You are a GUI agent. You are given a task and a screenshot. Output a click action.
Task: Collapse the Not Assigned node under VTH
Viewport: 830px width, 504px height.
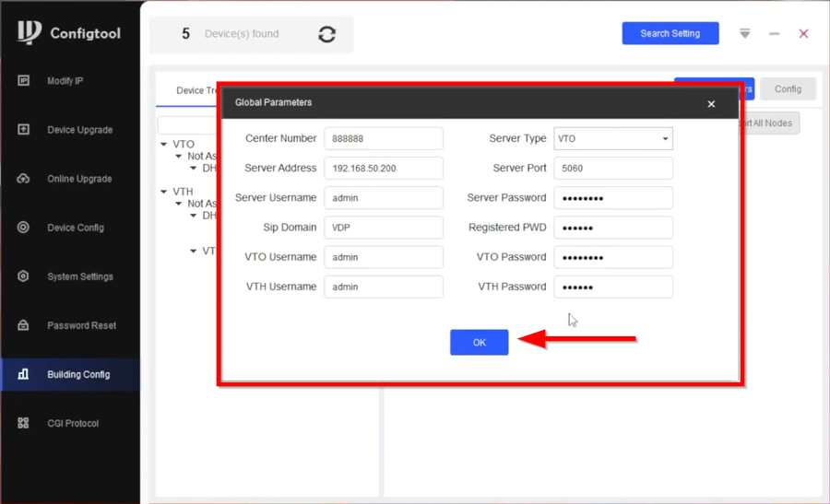[x=179, y=204]
